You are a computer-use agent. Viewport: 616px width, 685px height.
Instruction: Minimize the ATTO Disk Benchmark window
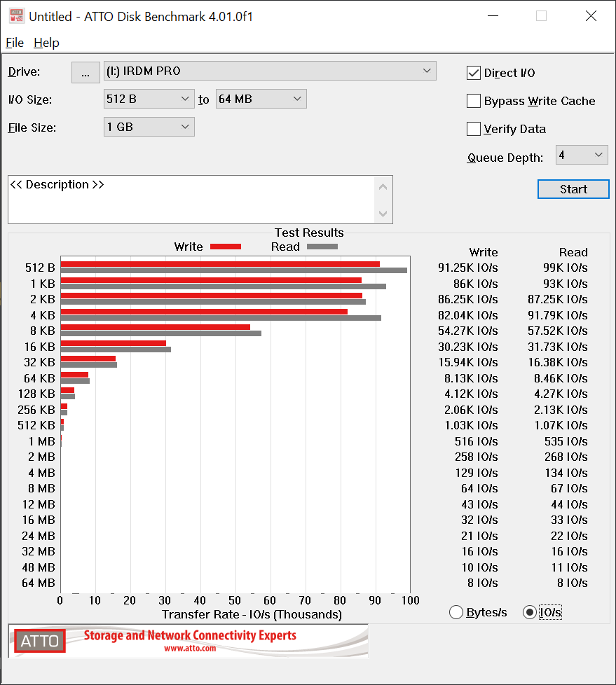(493, 16)
